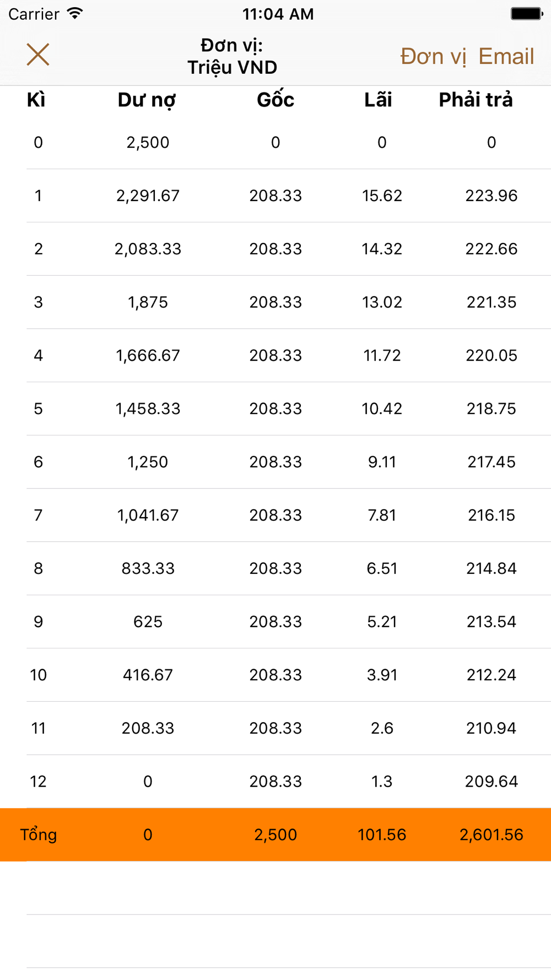This screenshot has height=980, width=551.
Task: Select period 10 row with 416.67 balance
Action: point(275,675)
